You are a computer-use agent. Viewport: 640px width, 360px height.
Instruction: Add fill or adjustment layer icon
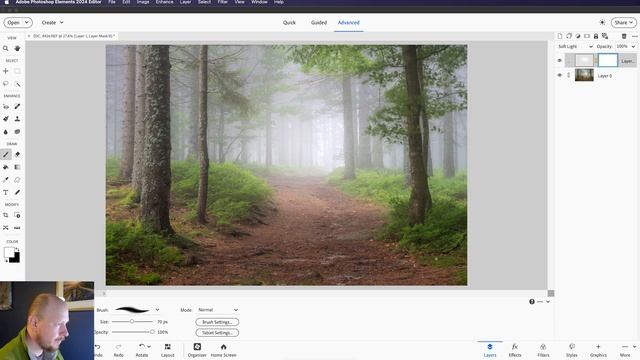[578, 36]
